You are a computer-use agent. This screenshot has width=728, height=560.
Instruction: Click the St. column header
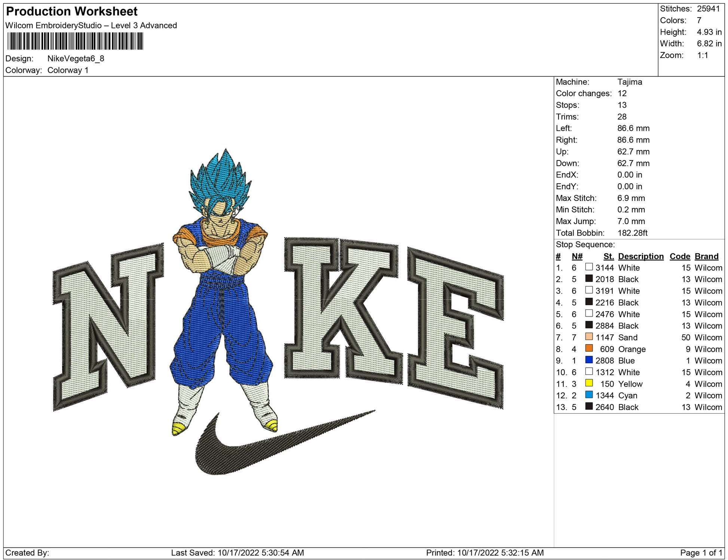608,256
